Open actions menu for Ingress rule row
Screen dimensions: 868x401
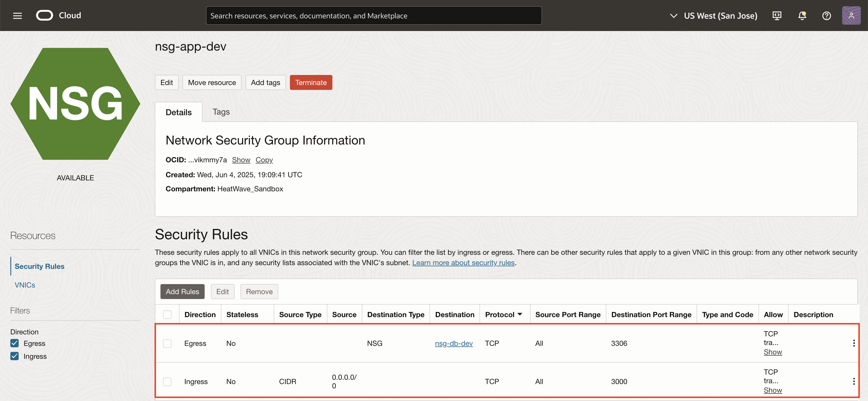854,381
